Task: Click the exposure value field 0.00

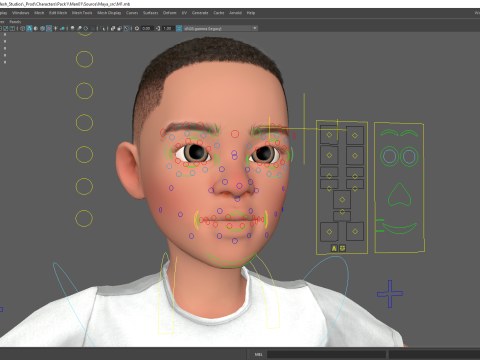Action: click(x=147, y=28)
